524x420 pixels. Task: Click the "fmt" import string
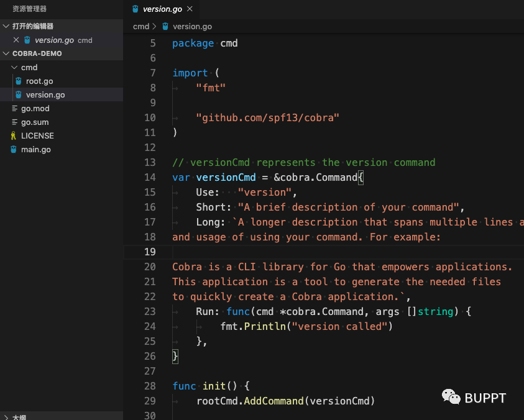point(211,88)
